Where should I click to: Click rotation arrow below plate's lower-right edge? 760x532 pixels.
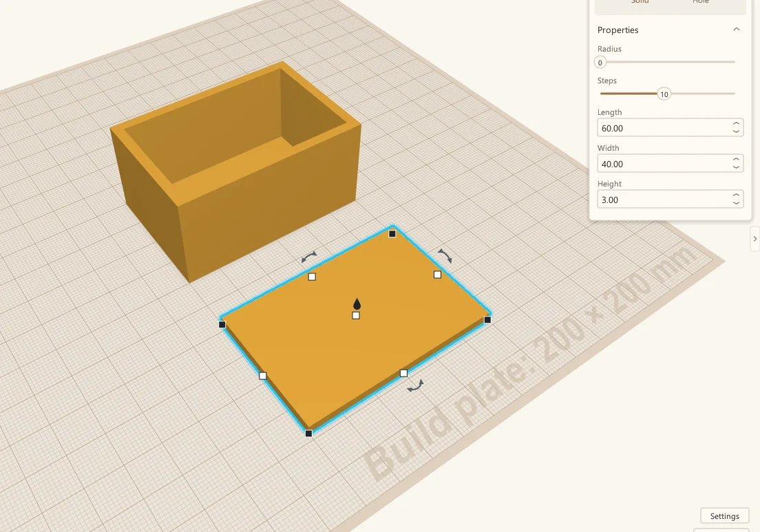pyautogui.click(x=415, y=385)
